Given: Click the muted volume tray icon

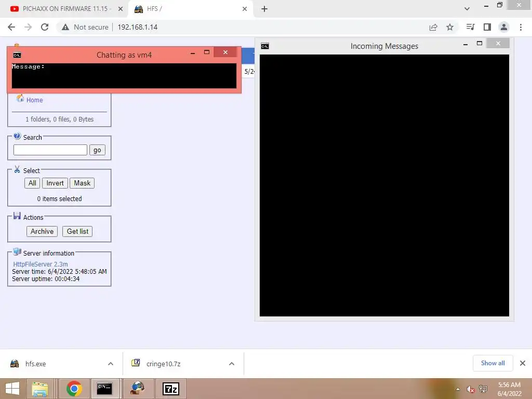Looking at the screenshot, I should pyautogui.click(x=470, y=389).
